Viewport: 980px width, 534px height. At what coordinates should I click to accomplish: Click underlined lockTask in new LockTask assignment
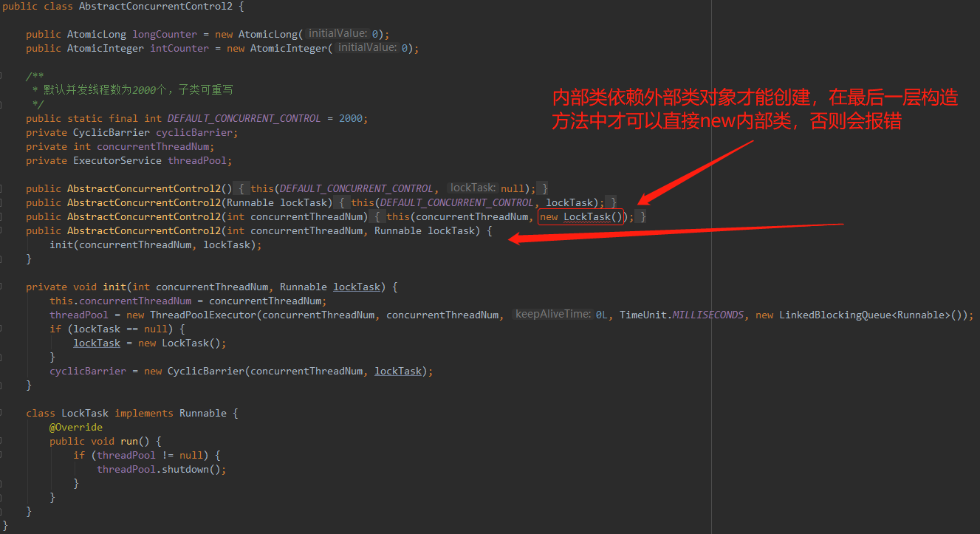(x=97, y=343)
